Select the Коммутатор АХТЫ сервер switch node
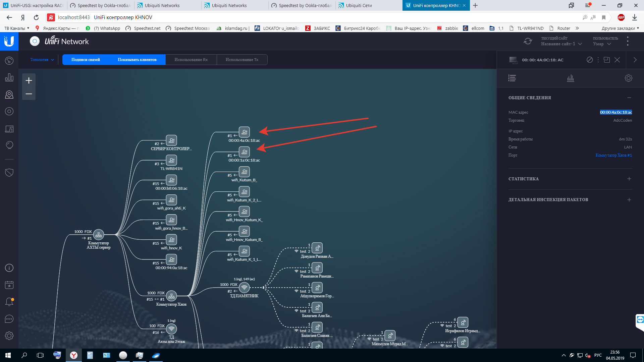 [99, 235]
